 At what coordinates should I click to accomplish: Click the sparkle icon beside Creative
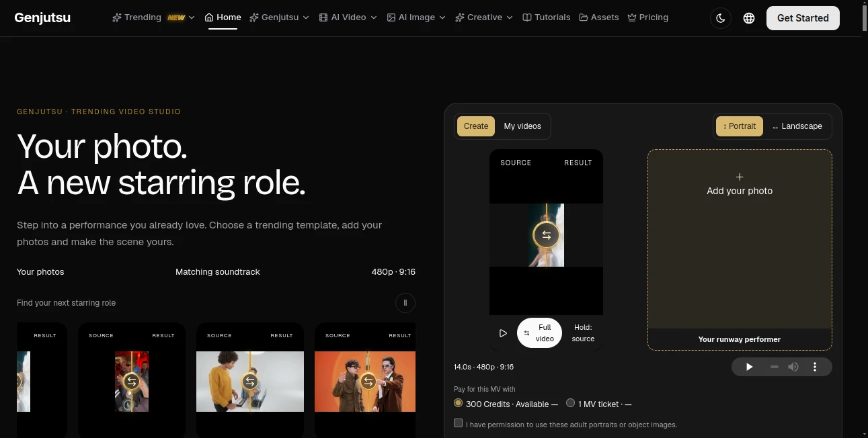[460, 17]
